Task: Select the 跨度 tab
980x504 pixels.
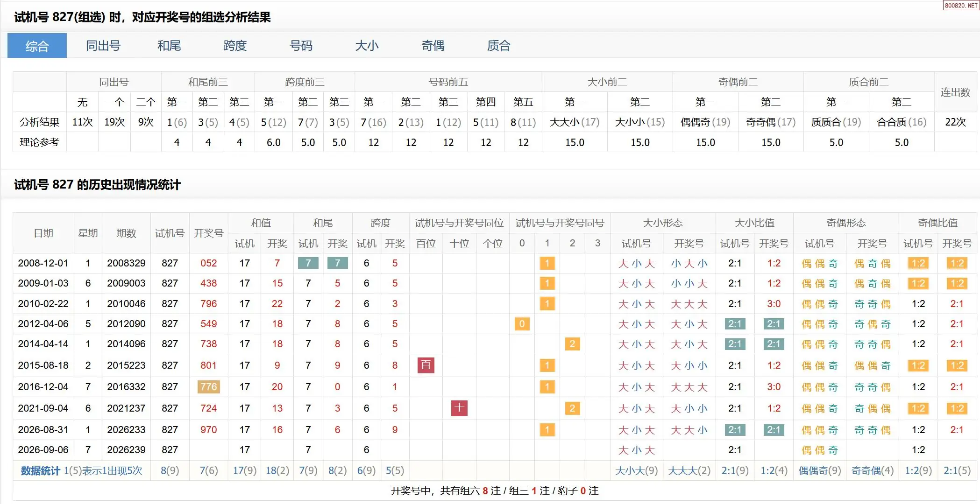Action: (235, 46)
